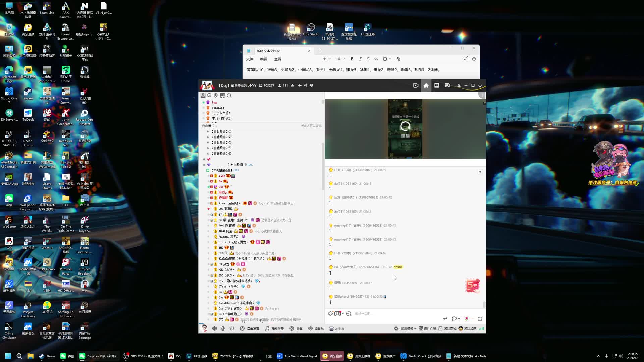Toggle bold formatting in the notepad toolbar

click(x=352, y=59)
